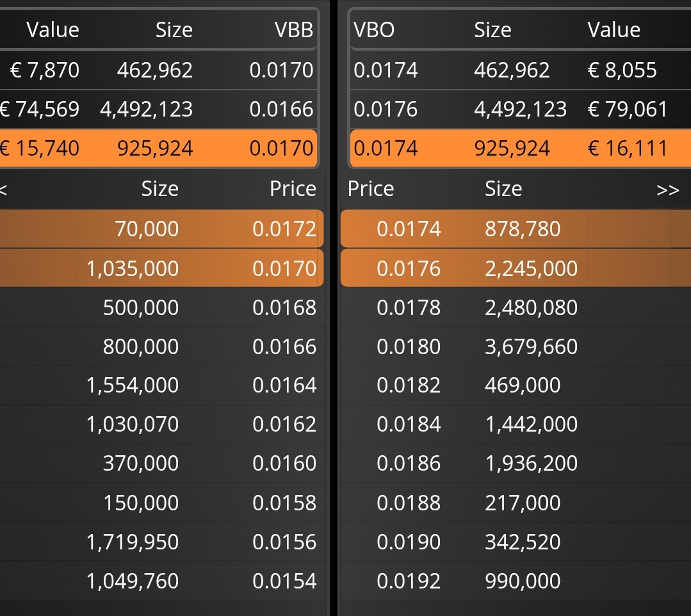Select ask level 0.0180 with 3,679,660
The height and width of the screenshot is (616, 691).
[516, 346]
